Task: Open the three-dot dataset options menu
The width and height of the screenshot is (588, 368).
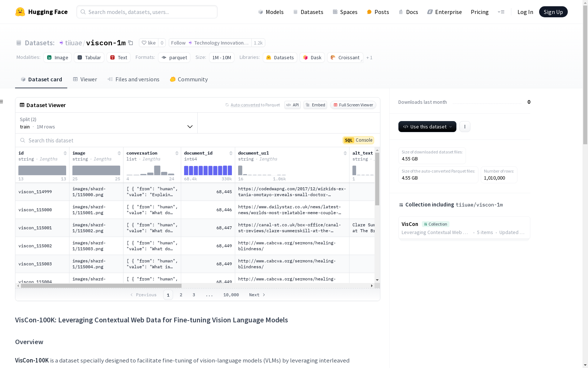Action: point(465,127)
